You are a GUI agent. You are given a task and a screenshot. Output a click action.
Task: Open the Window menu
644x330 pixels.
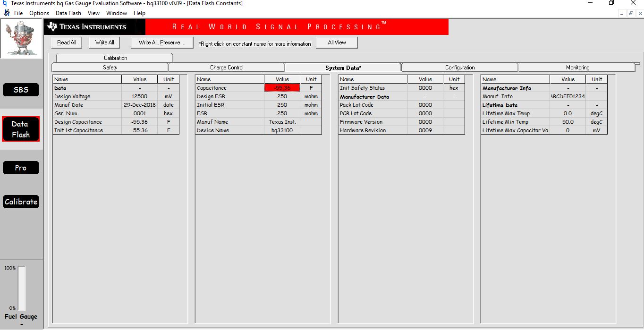[x=117, y=13]
